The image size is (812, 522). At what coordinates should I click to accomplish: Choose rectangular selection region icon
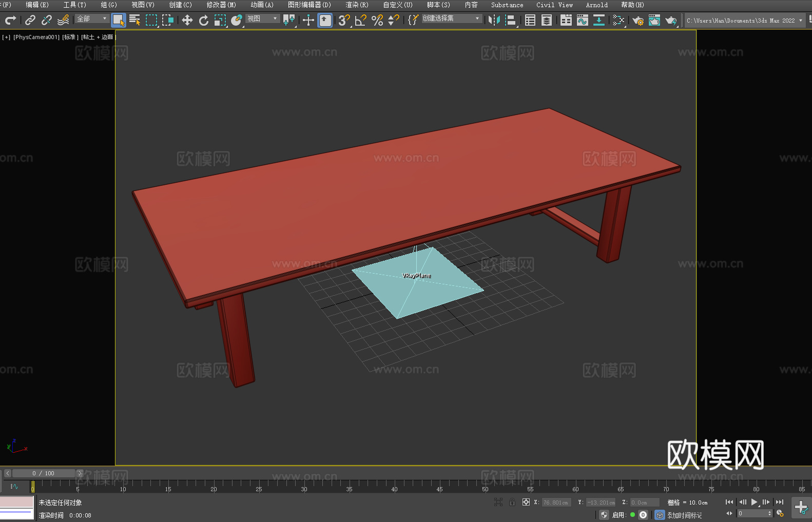[151, 20]
